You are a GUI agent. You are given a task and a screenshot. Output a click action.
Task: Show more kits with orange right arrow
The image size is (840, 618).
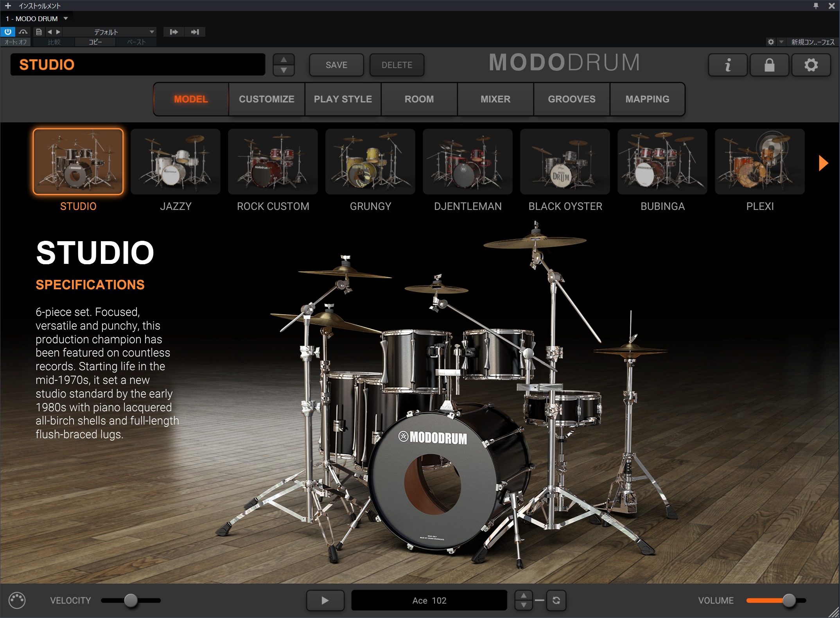[x=823, y=163]
